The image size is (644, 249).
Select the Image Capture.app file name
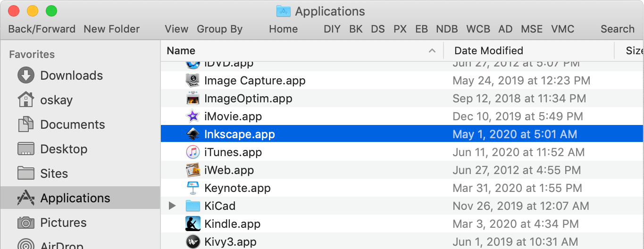point(255,81)
